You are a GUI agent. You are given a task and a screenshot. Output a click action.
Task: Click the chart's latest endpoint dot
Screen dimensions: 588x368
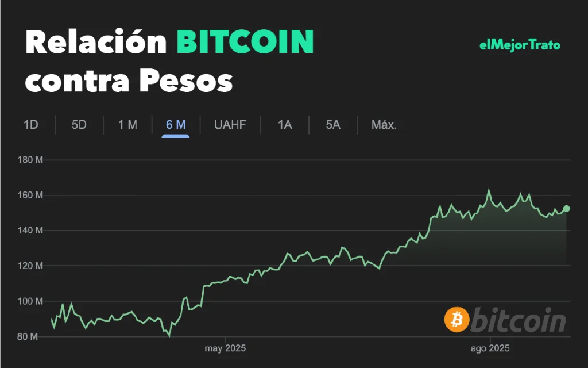tap(567, 209)
